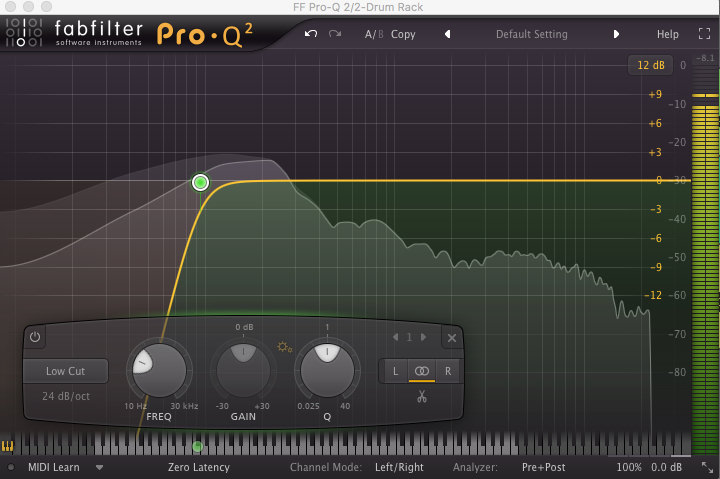
Task: Set band to stereo linked channels
Action: click(422, 371)
